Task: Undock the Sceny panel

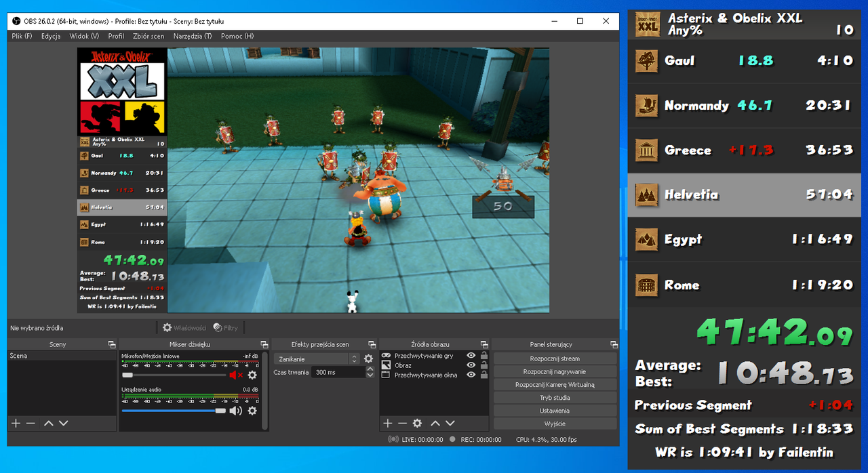Action: [112, 345]
